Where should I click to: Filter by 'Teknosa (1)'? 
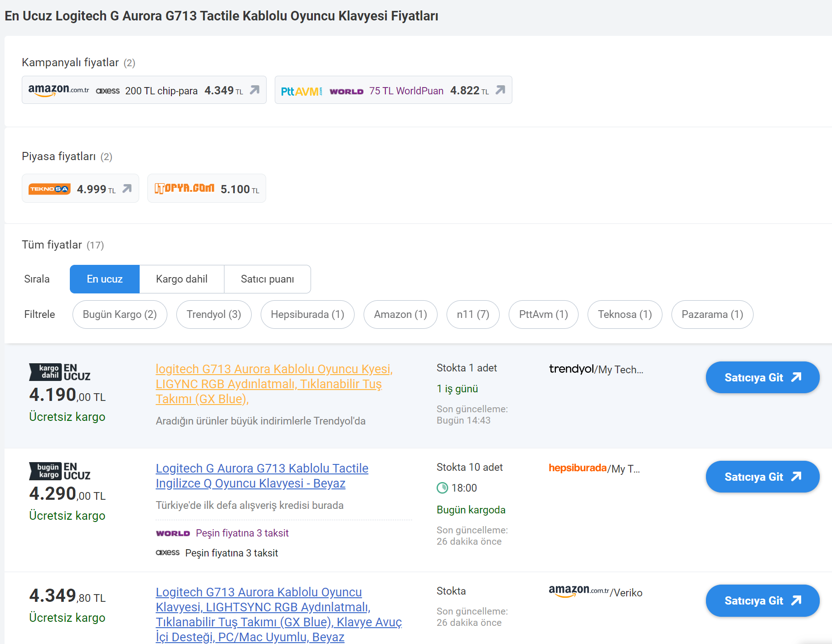pyautogui.click(x=625, y=314)
